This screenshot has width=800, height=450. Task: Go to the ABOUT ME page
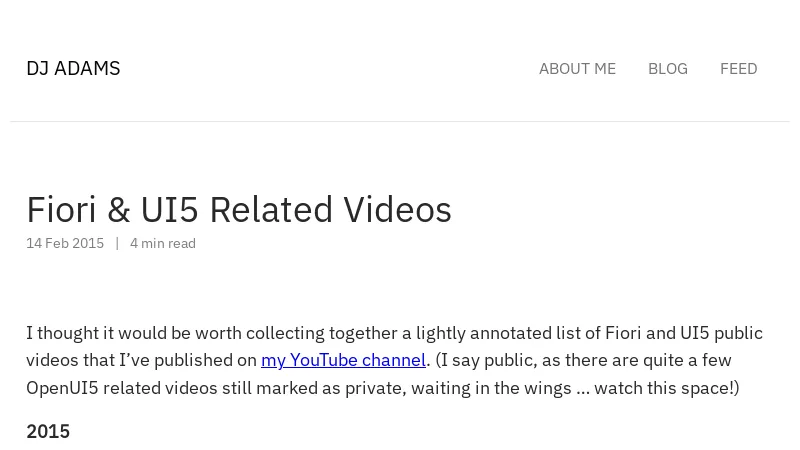pos(577,69)
